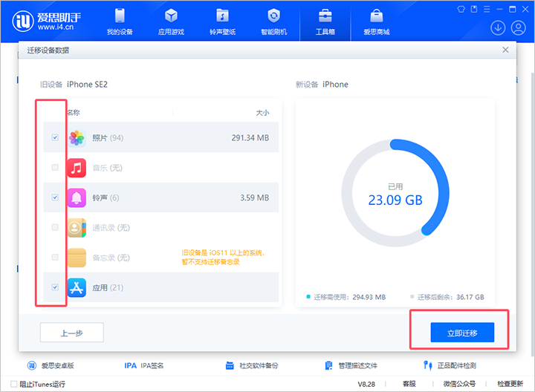
Task: Go back with the 上一步 button
Action: click(71, 333)
